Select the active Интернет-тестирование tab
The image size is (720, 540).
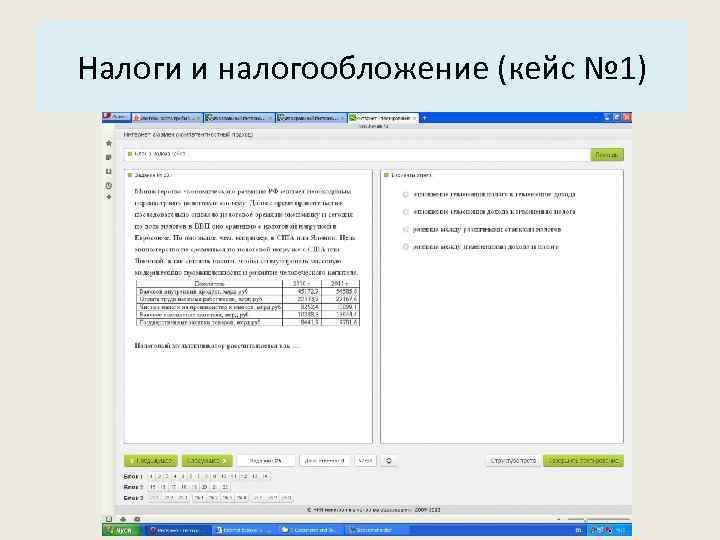coord(383,118)
